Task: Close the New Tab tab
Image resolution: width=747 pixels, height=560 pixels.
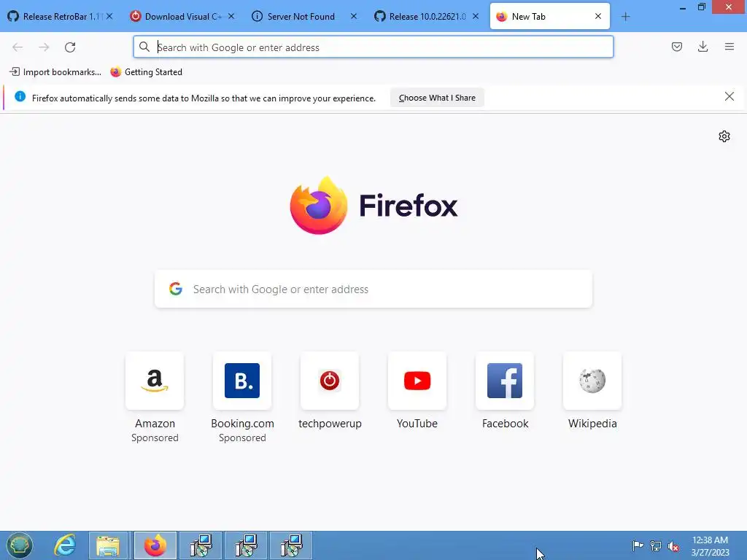Action: click(x=598, y=16)
